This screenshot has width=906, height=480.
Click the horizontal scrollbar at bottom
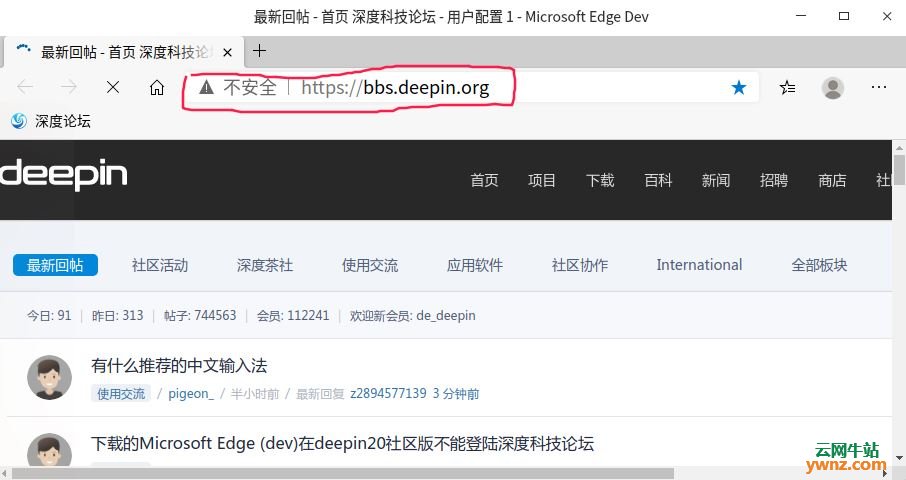(342, 474)
